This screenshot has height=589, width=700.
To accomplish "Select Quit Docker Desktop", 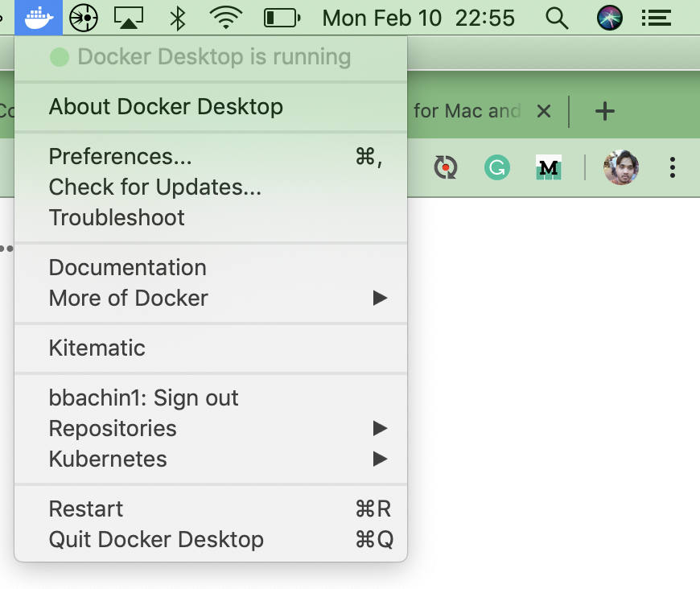I will point(211,539).
